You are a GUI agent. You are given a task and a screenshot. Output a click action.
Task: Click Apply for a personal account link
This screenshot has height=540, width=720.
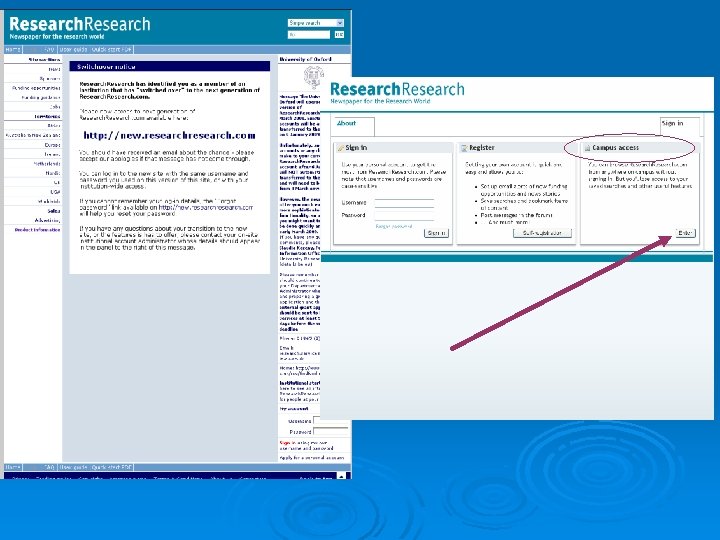pyautogui.click(x=312, y=458)
